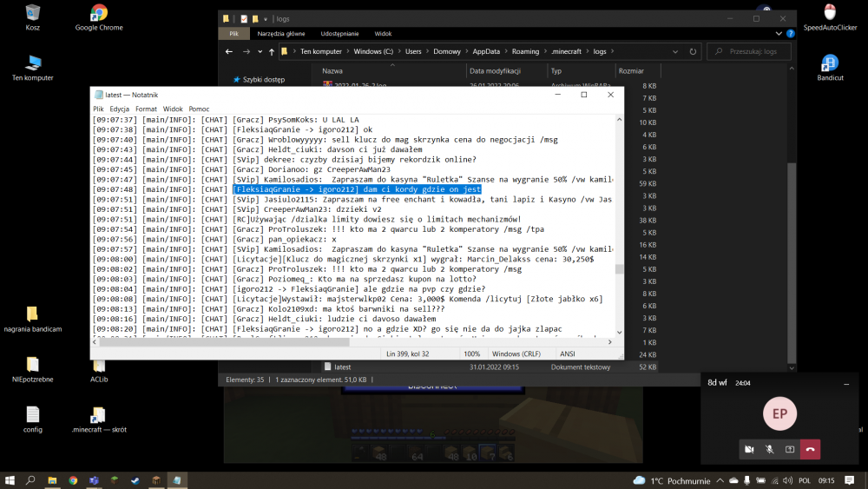Select the SpeedAutoClicker desktop icon
The width and height of the screenshot is (868, 489).
829,13
